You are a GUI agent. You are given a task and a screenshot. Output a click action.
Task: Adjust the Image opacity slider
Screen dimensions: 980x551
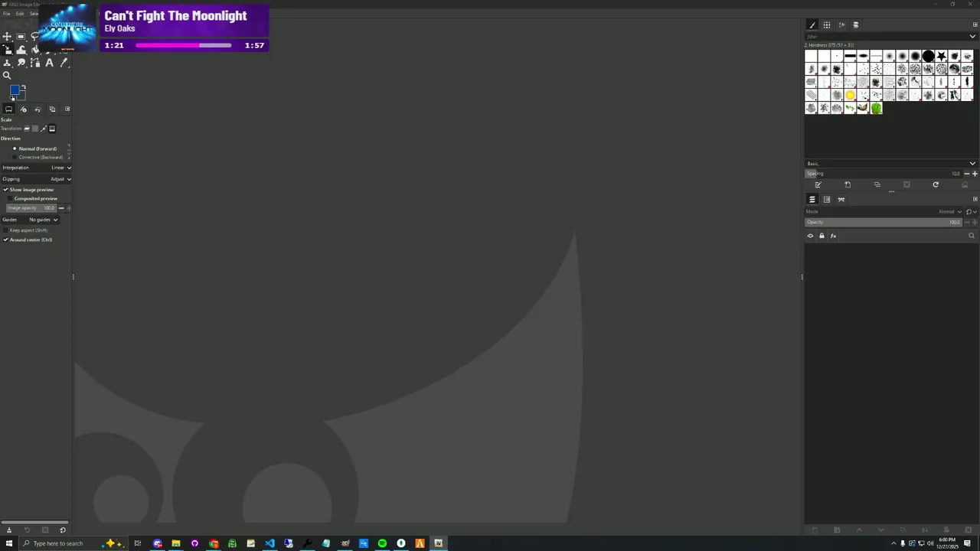pyautogui.click(x=31, y=208)
